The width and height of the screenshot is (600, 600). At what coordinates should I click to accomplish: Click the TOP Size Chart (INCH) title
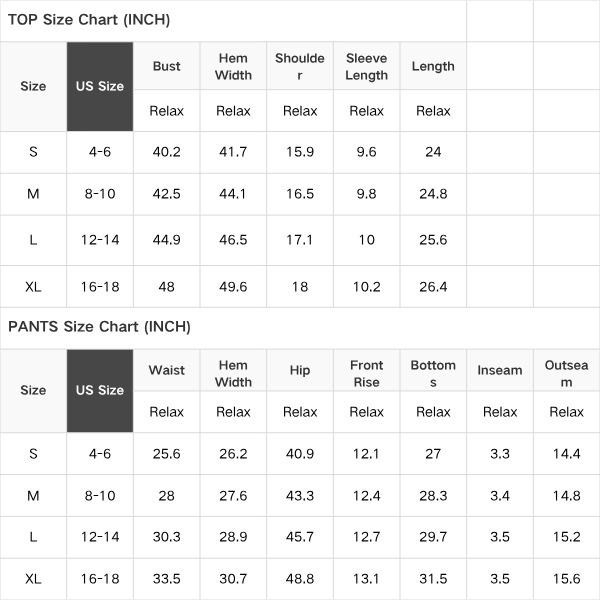coord(89,20)
